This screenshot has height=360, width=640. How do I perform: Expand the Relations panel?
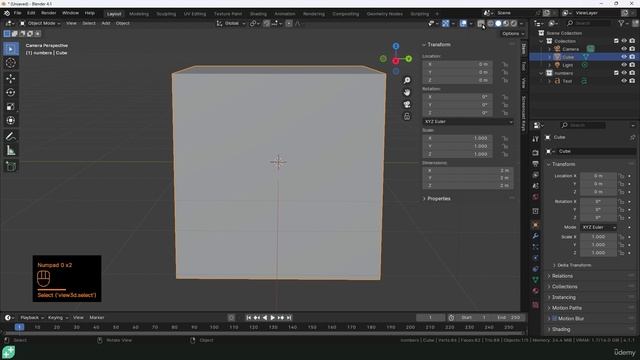click(x=562, y=276)
